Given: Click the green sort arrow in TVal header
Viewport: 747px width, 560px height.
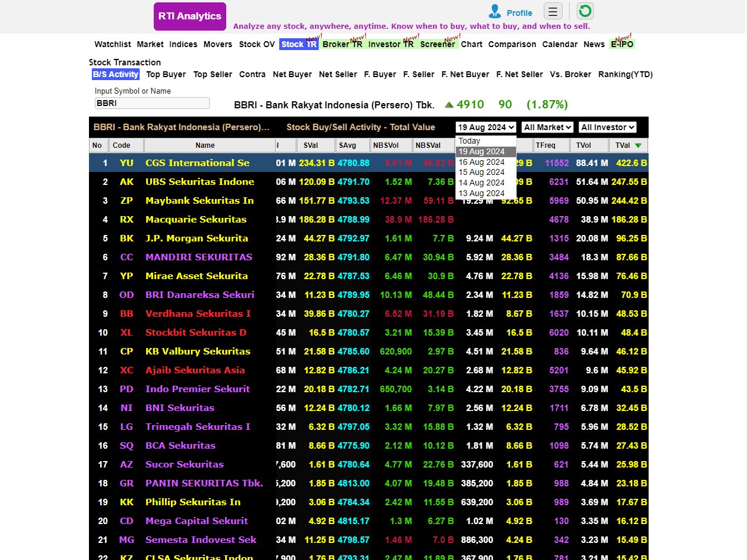Looking at the screenshot, I should pyautogui.click(x=638, y=145).
